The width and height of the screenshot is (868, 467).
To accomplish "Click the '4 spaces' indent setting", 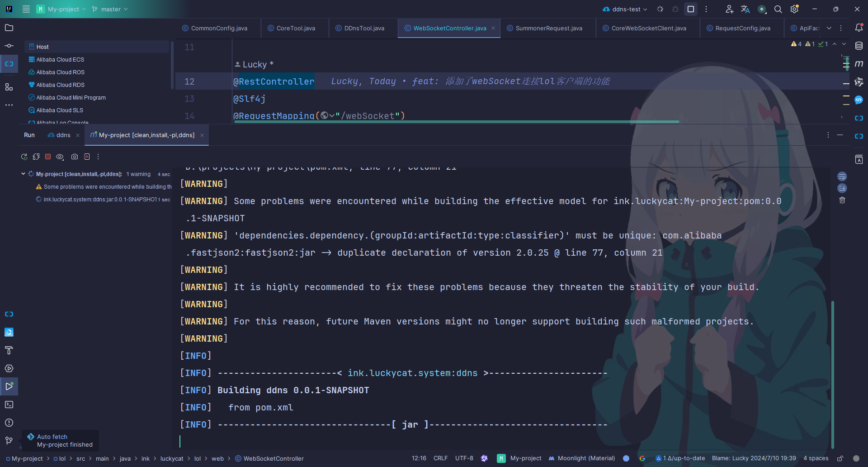I will [816, 458].
